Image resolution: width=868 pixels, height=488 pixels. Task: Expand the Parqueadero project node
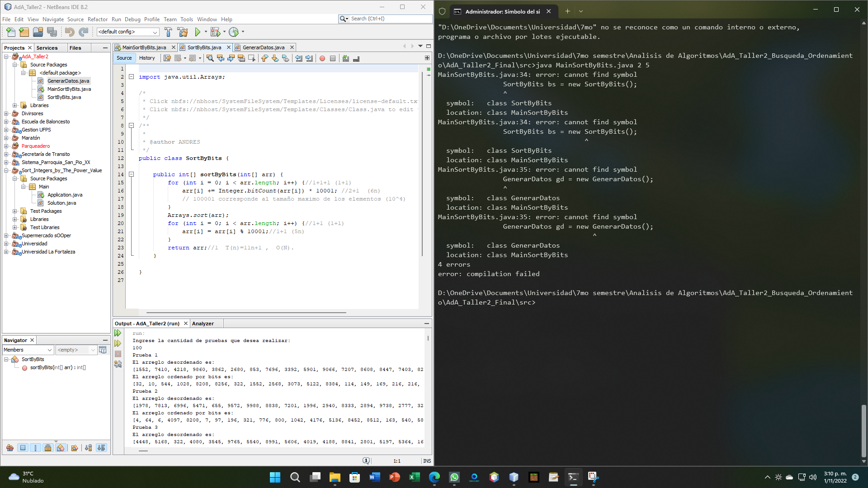coord(6,146)
